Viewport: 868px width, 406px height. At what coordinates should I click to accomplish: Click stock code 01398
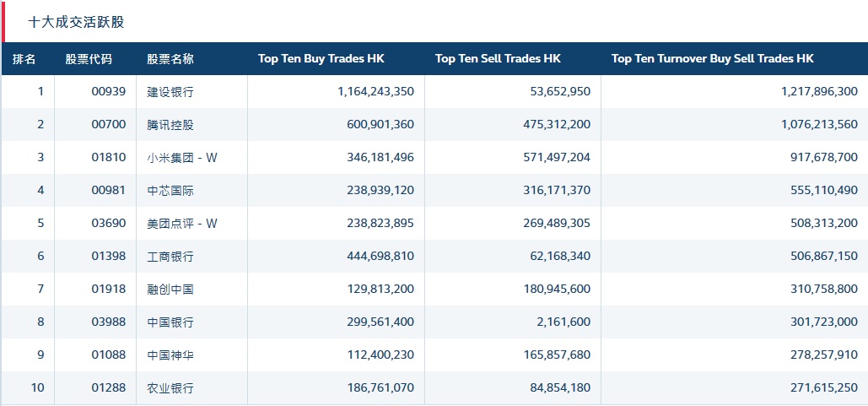(108, 257)
